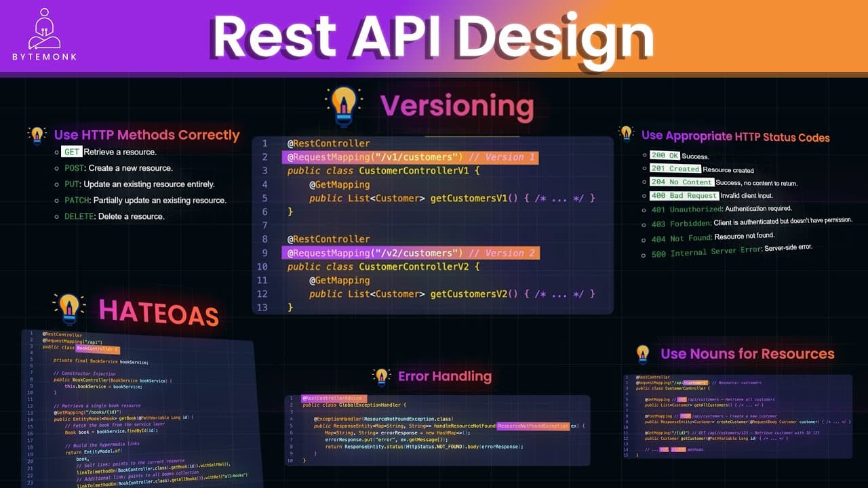Click the highlighted ResourceNotFoundException parameter
Image resolution: width=868 pixels, height=488 pixels.
point(533,426)
